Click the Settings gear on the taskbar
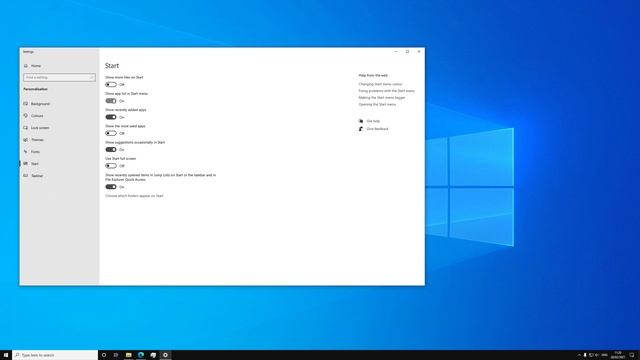 tap(165, 355)
